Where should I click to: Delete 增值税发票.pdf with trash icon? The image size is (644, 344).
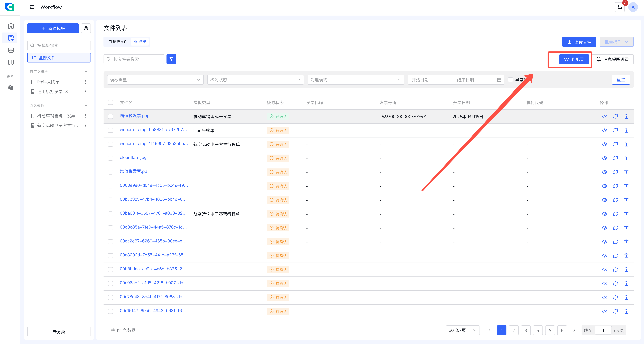click(x=627, y=172)
